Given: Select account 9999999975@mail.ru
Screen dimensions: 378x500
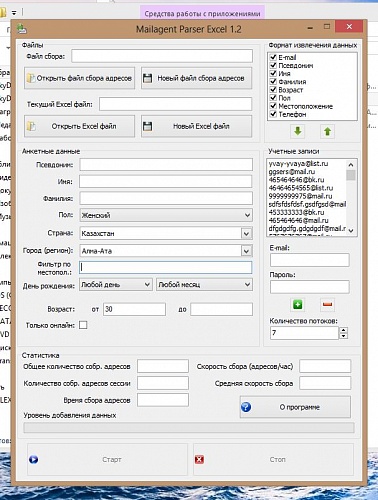Looking at the screenshot, I should click(x=300, y=196).
